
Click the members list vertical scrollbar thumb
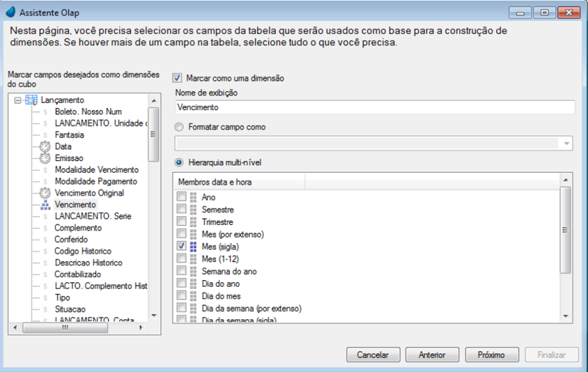coord(565,230)
